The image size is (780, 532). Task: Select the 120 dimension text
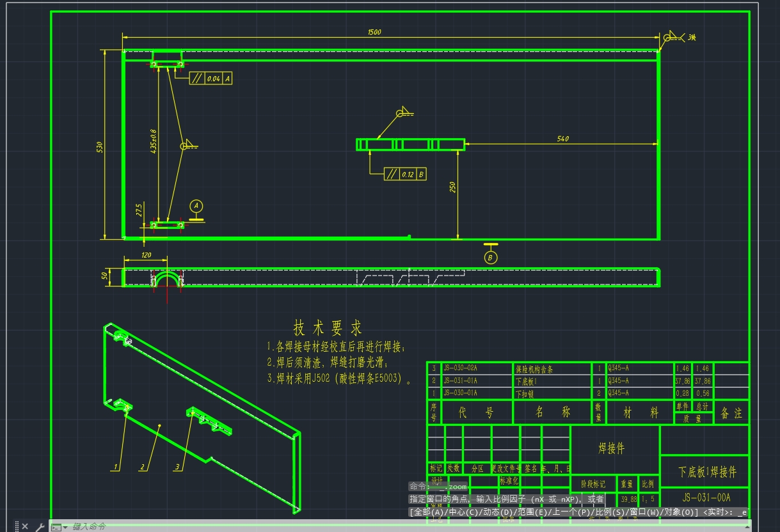[147, 255]
